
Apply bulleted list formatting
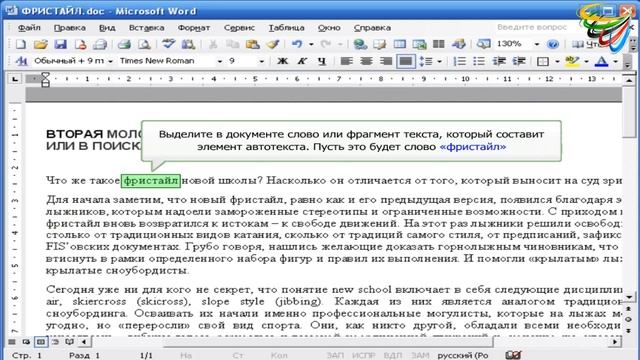pos(479,61)
